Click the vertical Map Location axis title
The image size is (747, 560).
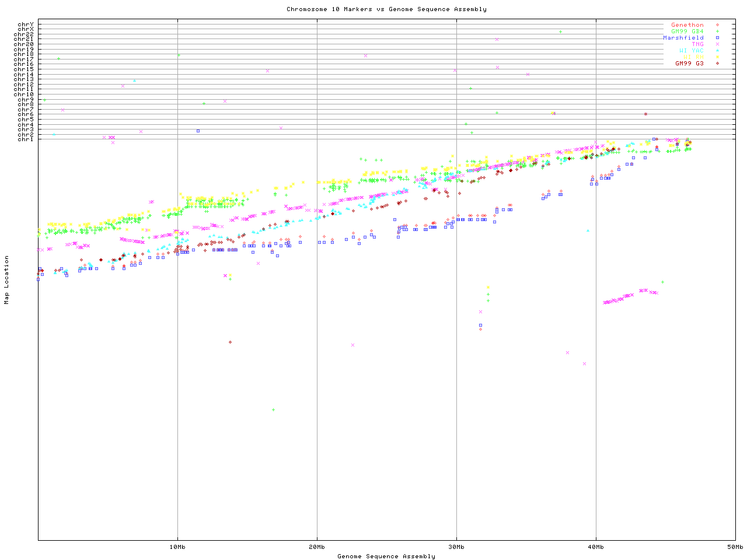click(7, 280)
